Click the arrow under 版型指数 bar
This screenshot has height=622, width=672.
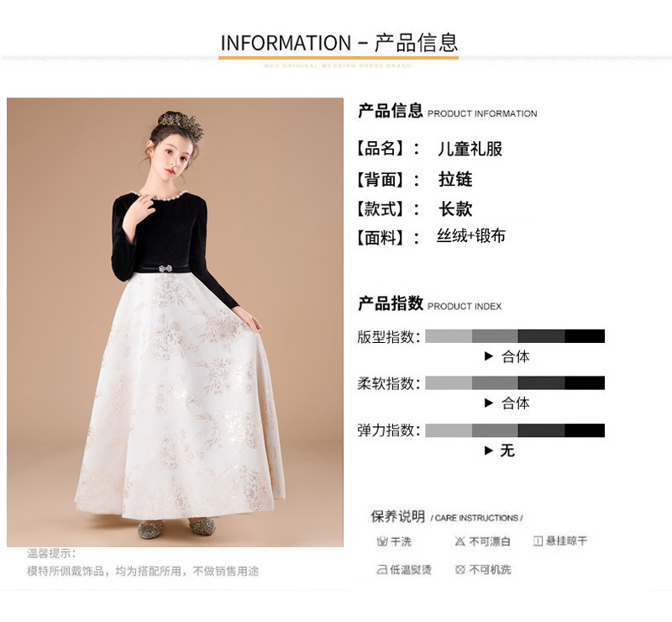489,356
